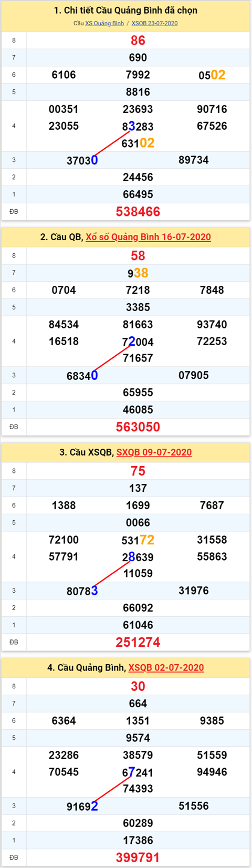Screen dimensions: 252x868
Task: Select the number 53172
Action: pyautogui.click(x=138, y=540)
